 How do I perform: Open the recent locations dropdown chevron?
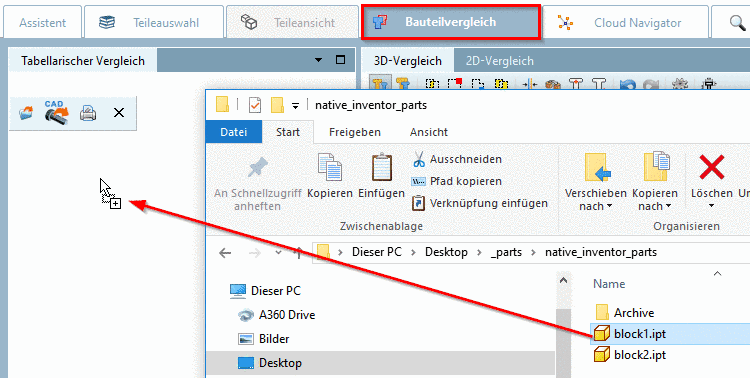click(278, 253)
